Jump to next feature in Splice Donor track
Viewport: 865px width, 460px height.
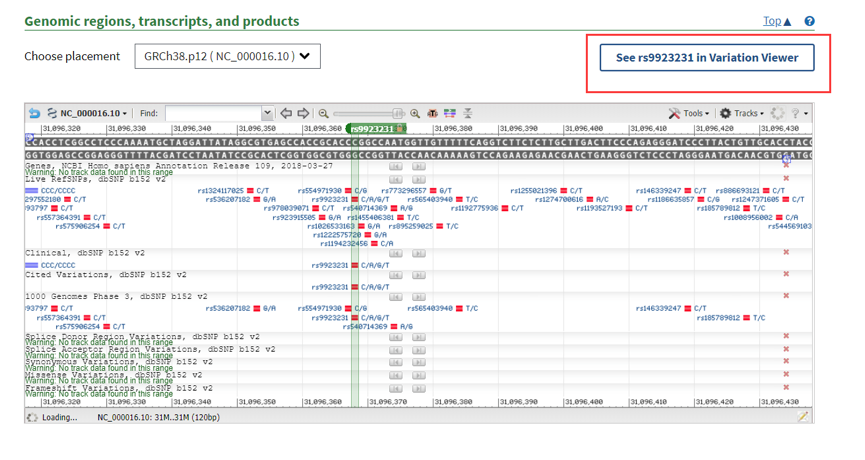coord(419,337)
